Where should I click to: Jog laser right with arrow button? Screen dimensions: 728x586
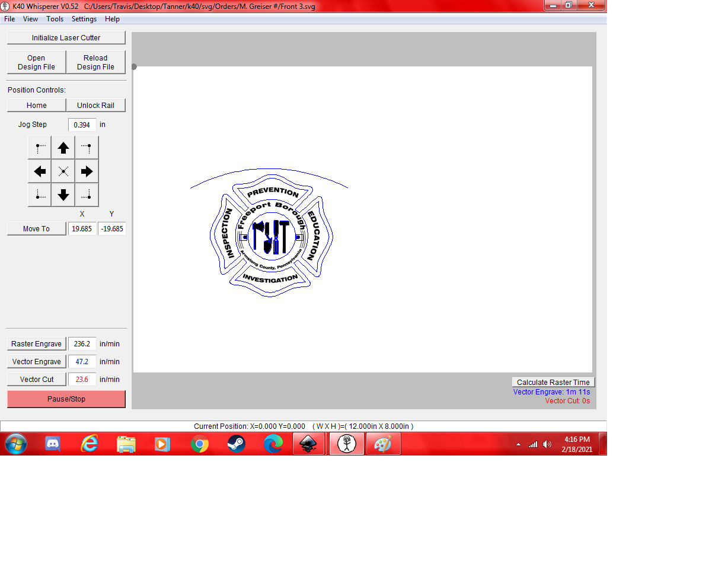coord(87,171)
